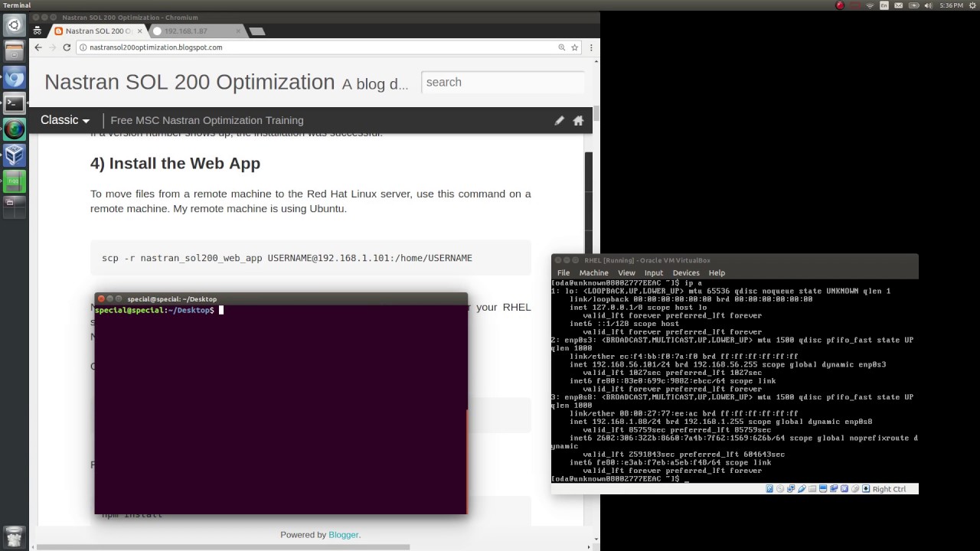Click VirtualBox keyboard capture arrow icon

click(x=866, y=489)
